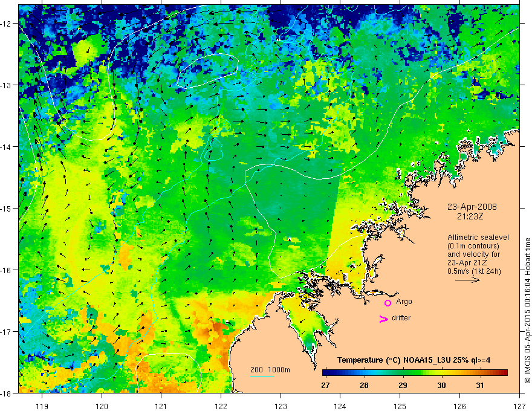Viewport: 532px width, 411px height.
Task: Click the longitude axis label '125'
Action: coord(400,406)
